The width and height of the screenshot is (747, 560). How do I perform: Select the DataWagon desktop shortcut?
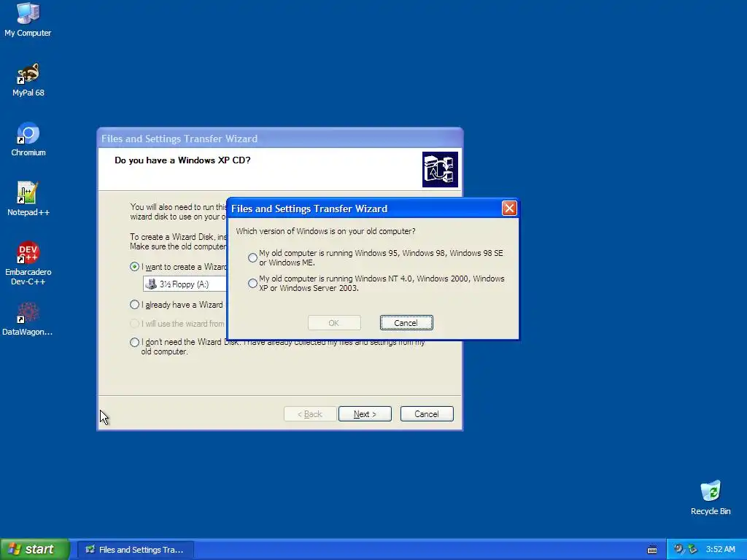[28, 319]
